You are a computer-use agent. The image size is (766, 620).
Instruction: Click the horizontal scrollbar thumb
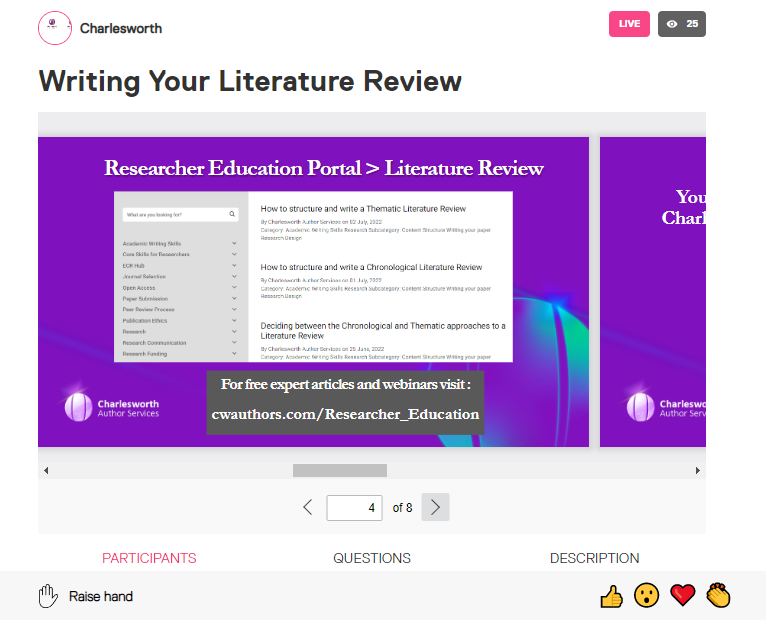coord(340,470)
